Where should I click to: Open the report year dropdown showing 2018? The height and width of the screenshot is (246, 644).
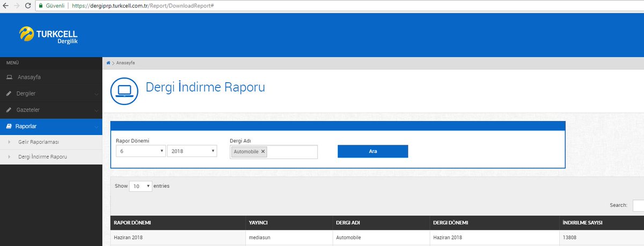pos(192,152)
